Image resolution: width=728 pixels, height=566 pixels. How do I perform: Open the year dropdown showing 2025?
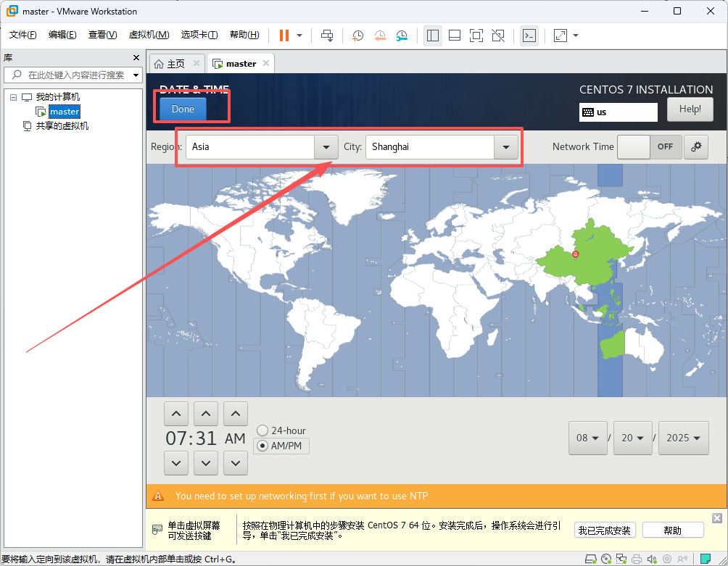point(684,438)
